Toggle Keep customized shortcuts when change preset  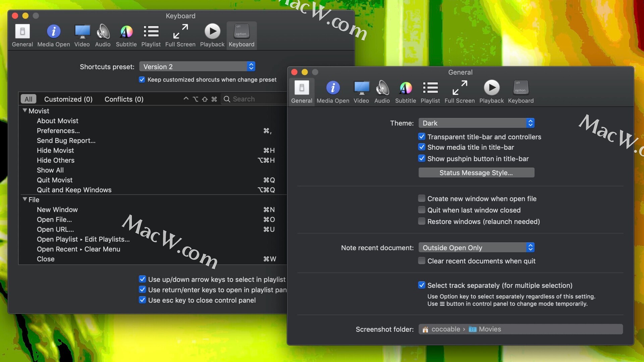[142, 79]
